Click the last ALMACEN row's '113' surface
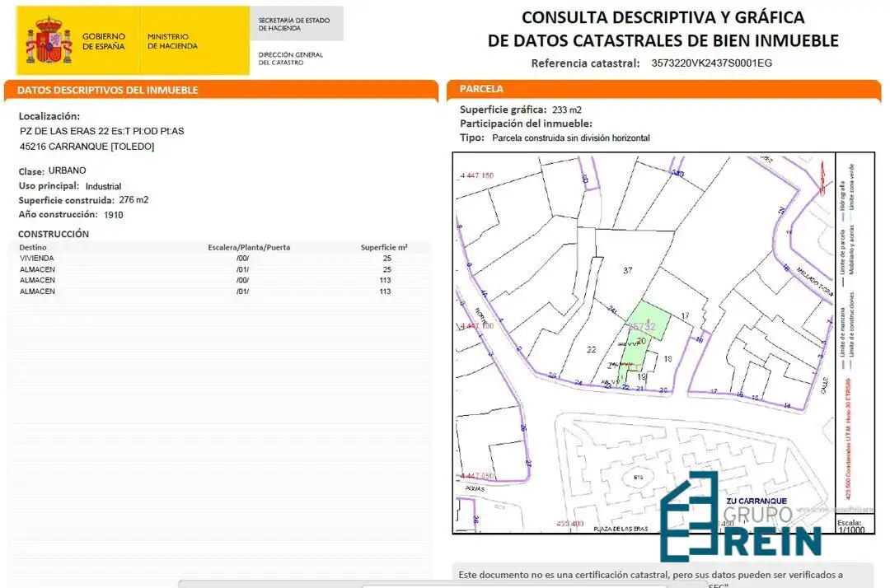 pyautogui.click(x=386, y=292)
